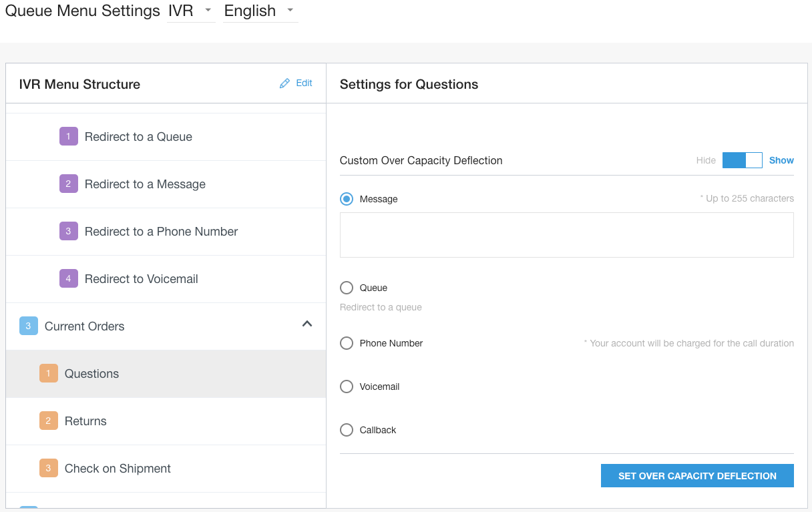This screenshot has width=812, height=512.
Task: Click the pencil Edit icon
Action: pos(284,83)
